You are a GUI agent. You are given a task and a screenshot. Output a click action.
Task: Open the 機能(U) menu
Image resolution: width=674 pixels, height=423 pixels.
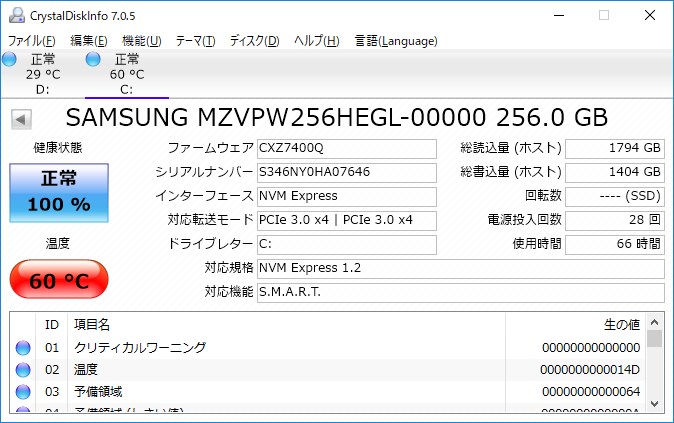141,41
